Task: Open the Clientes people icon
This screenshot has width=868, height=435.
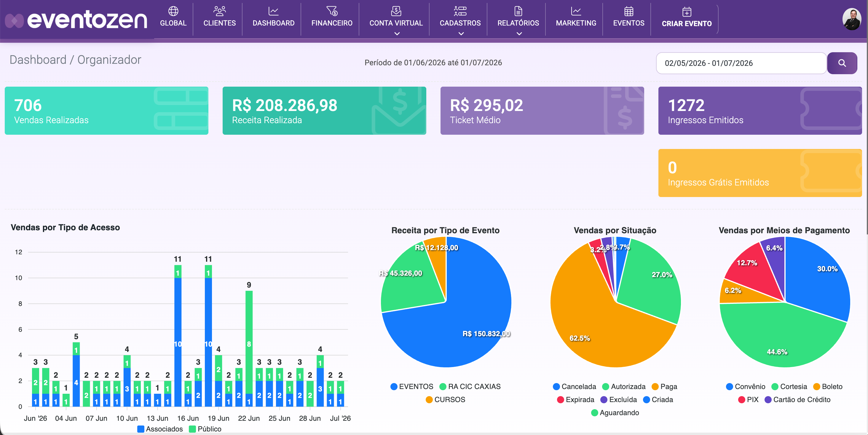Action: click(x=219, y=11)
